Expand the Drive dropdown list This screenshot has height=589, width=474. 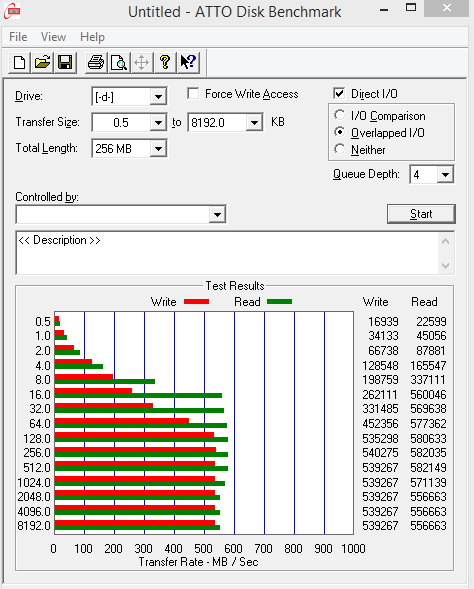pyautogui.click(x=158, y=97)
